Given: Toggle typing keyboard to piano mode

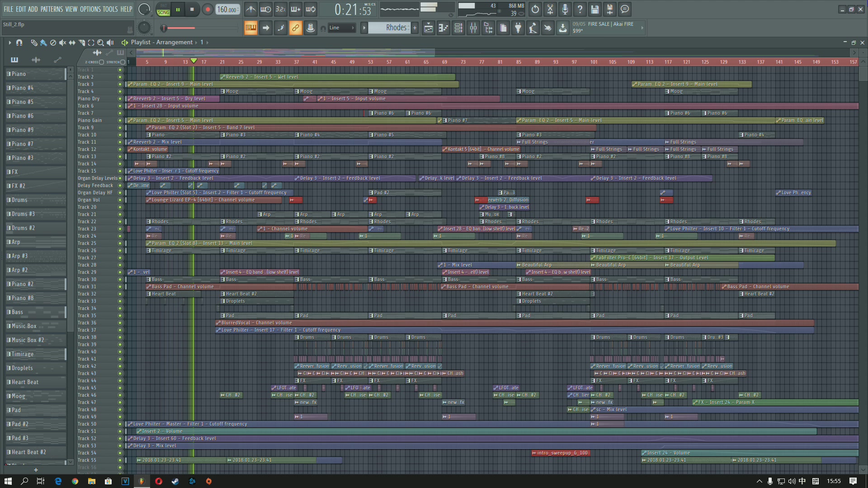Looking at the screenshot, I should coord(250,28).
